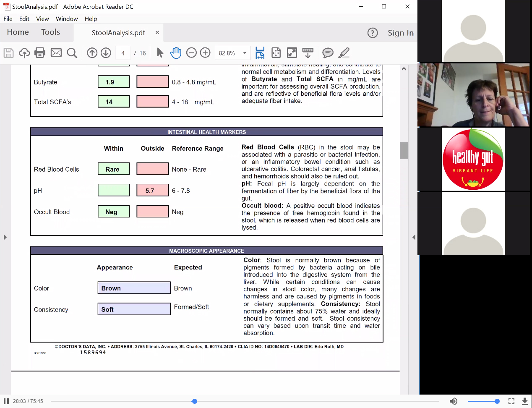This screenshot has width=532, height=408.
Task: Toggle fit to width scrolling mode
Action: pos(260,53)
